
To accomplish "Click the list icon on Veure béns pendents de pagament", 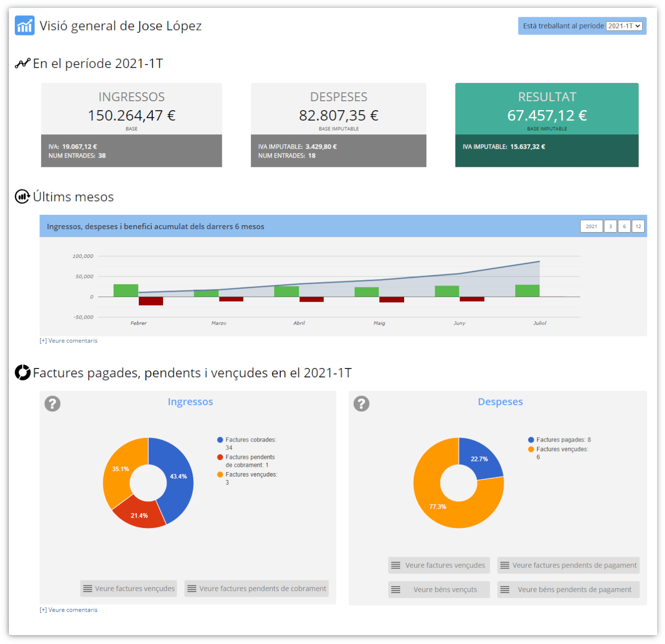I will click(x=505, y=590).
